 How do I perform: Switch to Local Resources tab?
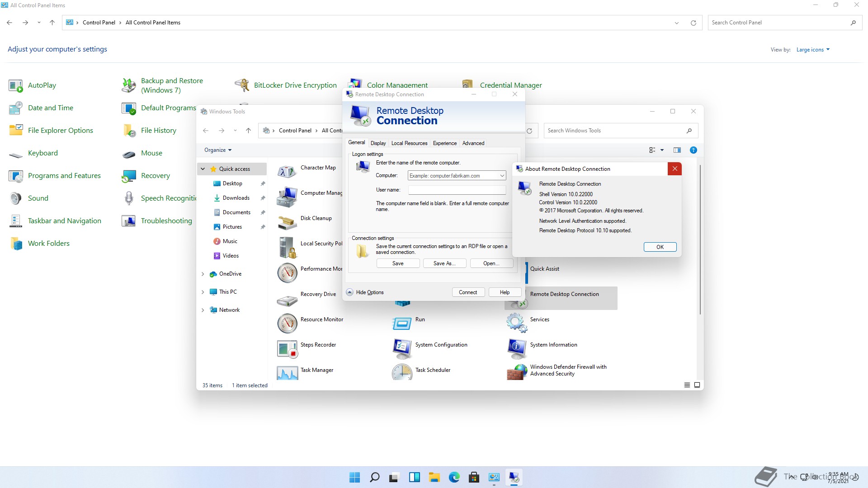[x=409, y=143]
